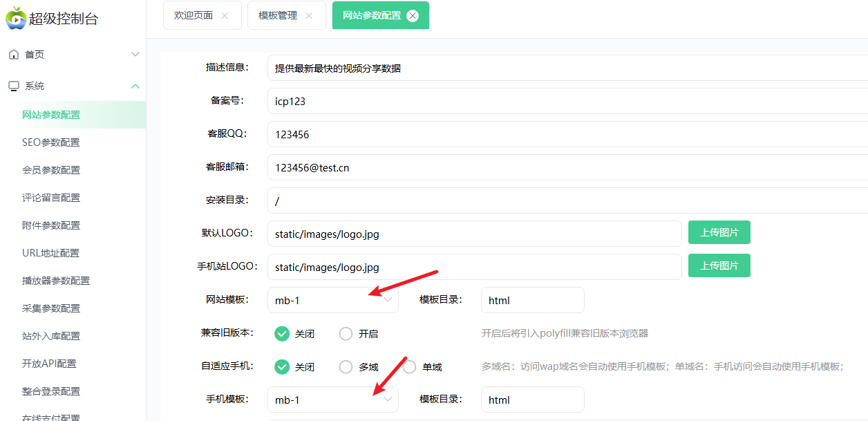Open the 网站模板 dropdown
868x421 pixels.
click(332, 301)
